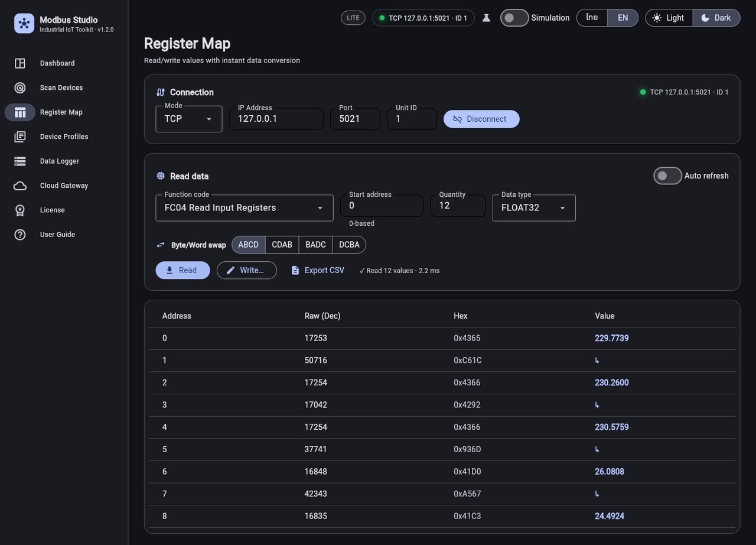Viewport: 756px width, 545px height.
Task: Open the Mode TCP dropdown
Action: 189,119
